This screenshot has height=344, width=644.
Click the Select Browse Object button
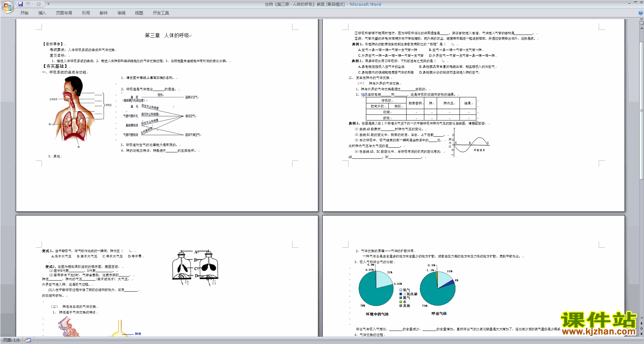click(x=641, y=329)
